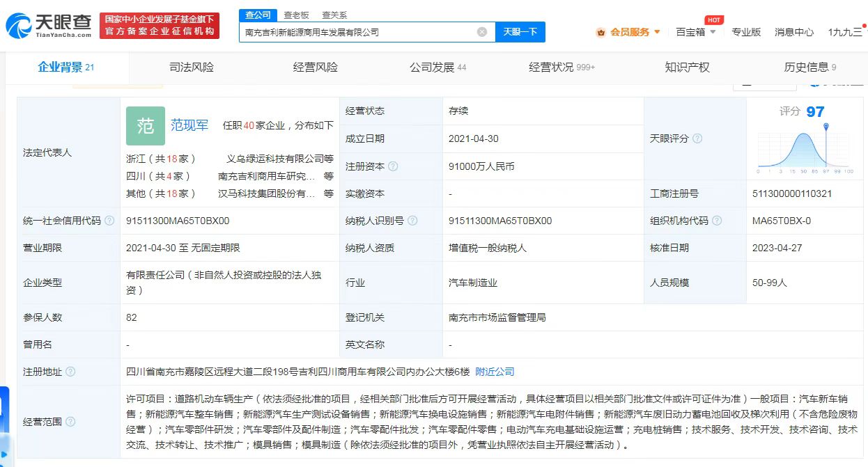This screenshot has height=467, width=868.
Task: Click the 浙江（共18家） region entry
Action: [161, 159]
